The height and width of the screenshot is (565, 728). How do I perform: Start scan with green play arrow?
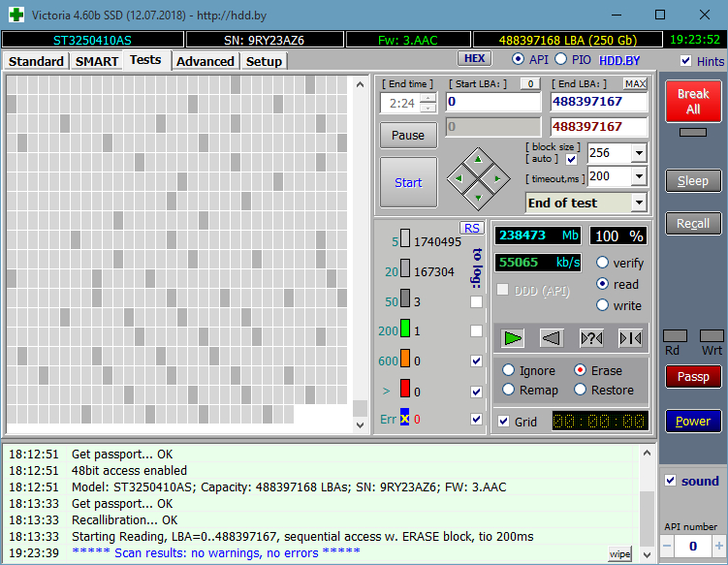pyautogui.click(x=513, y=338)
